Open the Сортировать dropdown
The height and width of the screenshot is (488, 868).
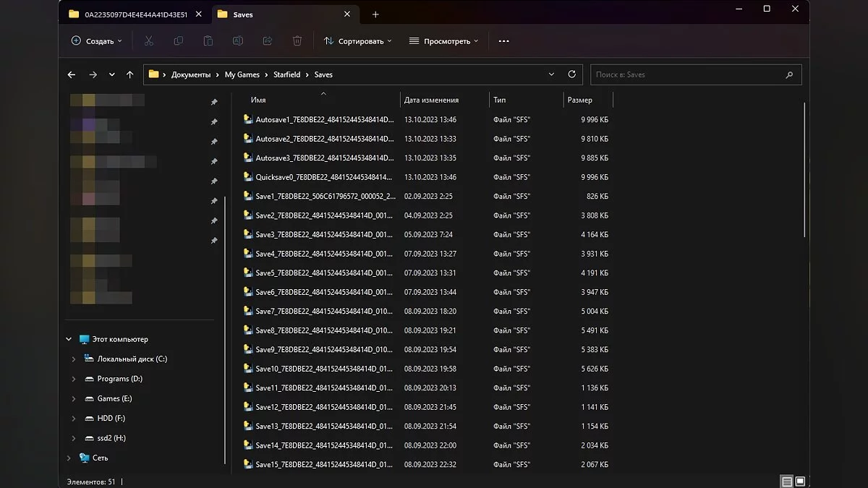coord(357,41)
